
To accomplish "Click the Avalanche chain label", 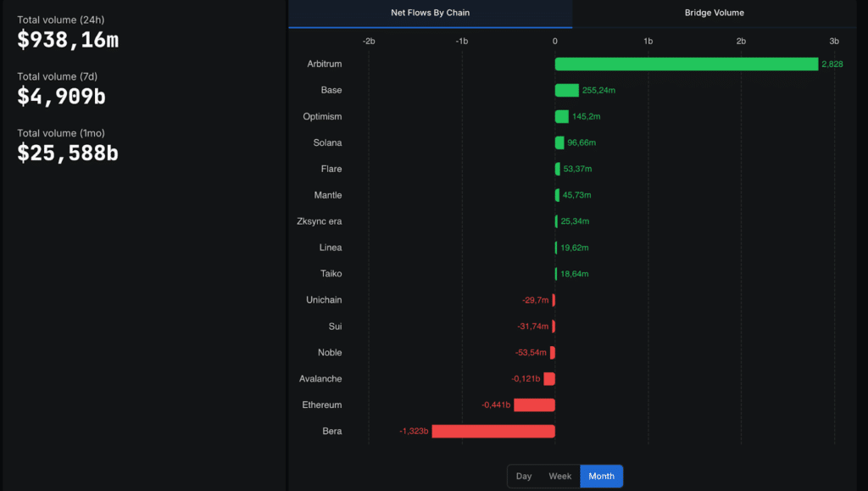I will point(320,378).
